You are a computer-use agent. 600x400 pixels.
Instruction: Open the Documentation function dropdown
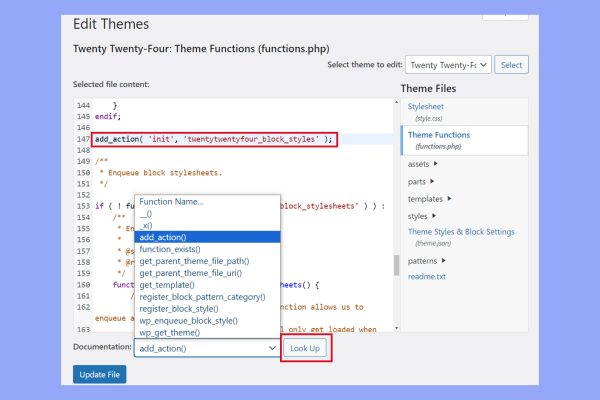pos(208,348)
